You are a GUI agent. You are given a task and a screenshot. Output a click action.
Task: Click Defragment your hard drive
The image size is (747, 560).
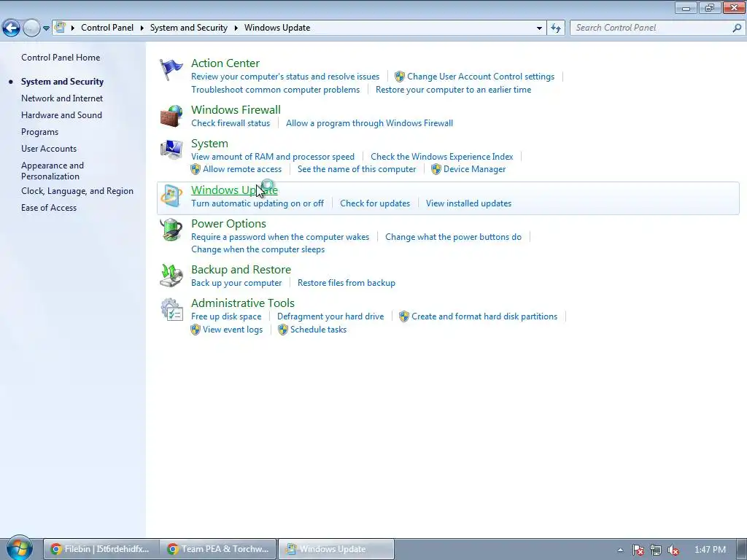(330, 316)
